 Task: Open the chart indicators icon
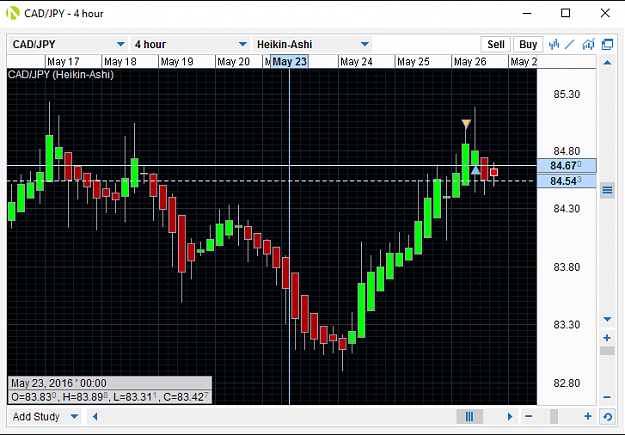click(588, 44)
